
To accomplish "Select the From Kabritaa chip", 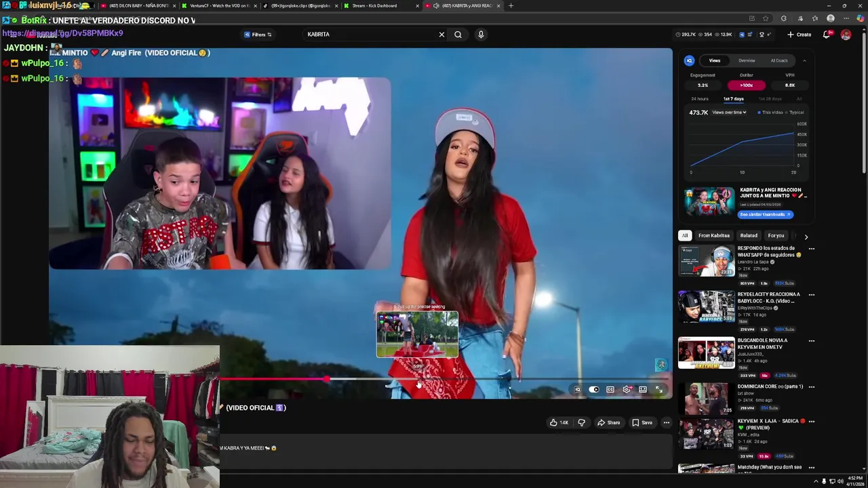I will (714, 236).
